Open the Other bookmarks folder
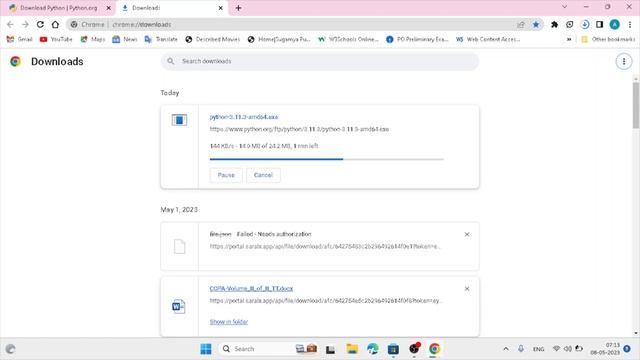The height and width of the screenshot is (360, 640). (608, 39)
